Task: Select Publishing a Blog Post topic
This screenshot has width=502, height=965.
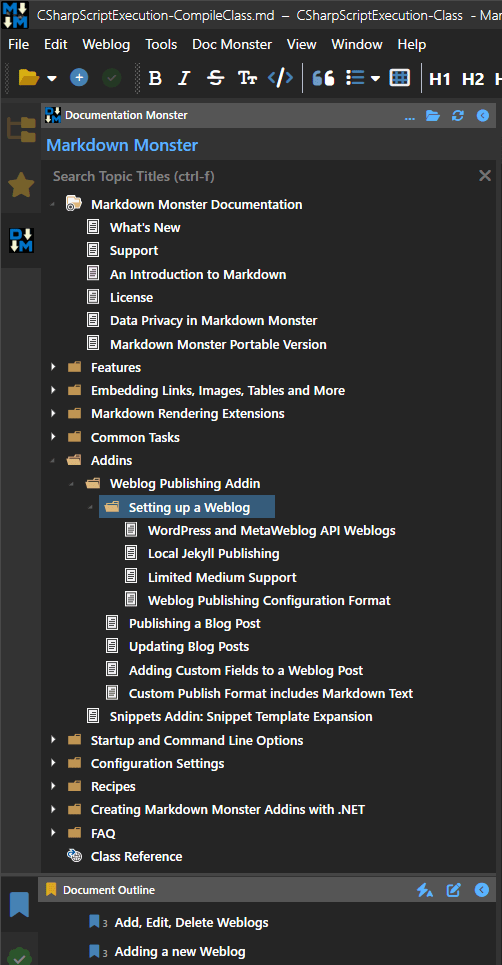Action: coord(194,623)
